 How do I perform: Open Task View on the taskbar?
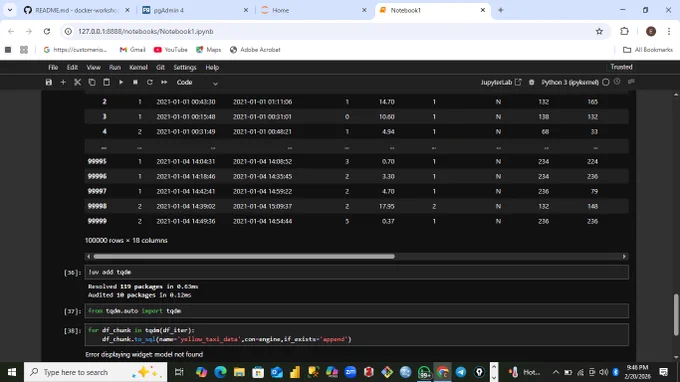[x=179, y=372]
